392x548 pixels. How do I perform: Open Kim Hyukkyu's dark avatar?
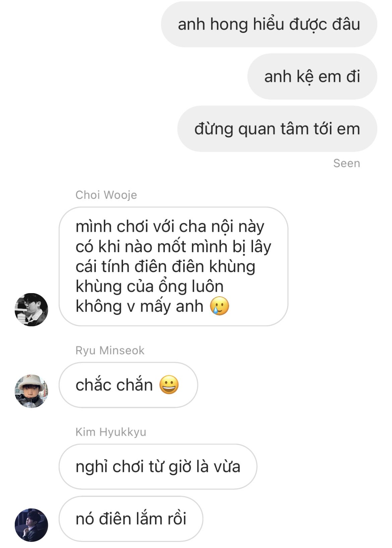pos(31,525)
